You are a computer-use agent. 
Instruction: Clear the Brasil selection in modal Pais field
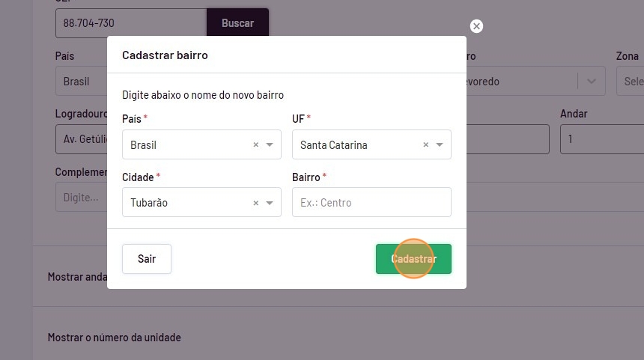(x=255, y=145)
